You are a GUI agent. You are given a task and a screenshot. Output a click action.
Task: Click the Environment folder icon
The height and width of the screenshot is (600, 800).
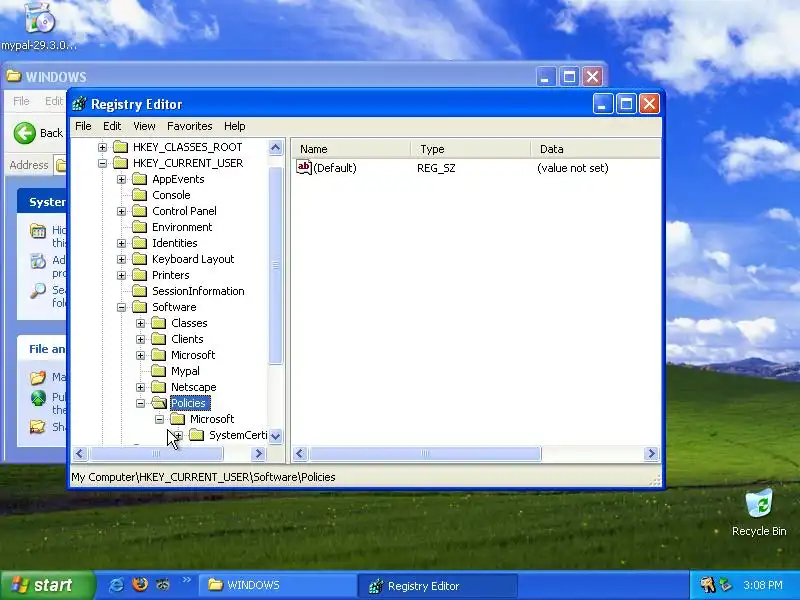(139, 227)
